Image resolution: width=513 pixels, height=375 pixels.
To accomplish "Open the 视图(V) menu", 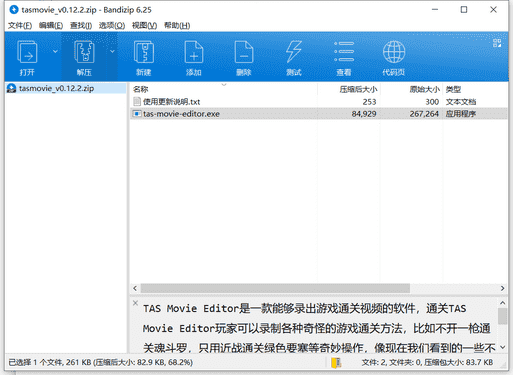I will (144, 25).
